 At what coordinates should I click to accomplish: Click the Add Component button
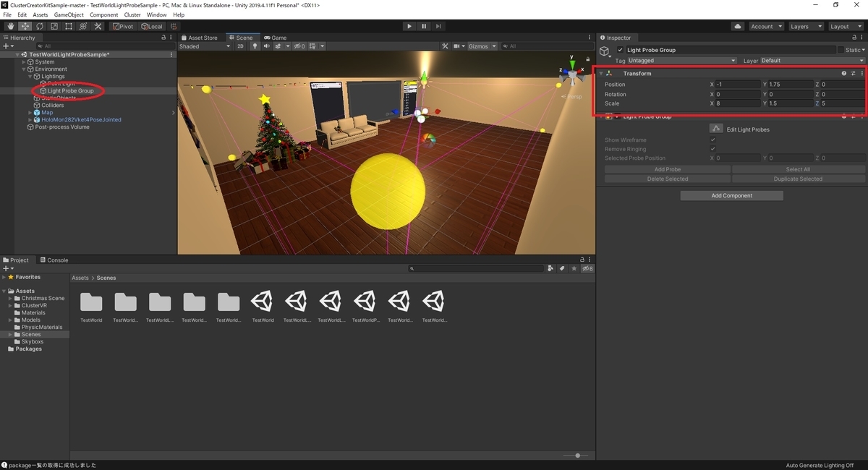pos(732,196)
